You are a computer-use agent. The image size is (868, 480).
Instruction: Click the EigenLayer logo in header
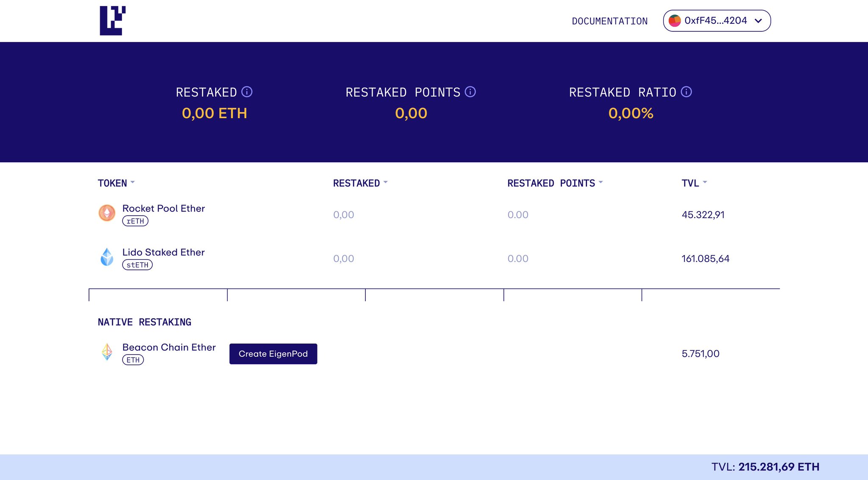[112, 20]
